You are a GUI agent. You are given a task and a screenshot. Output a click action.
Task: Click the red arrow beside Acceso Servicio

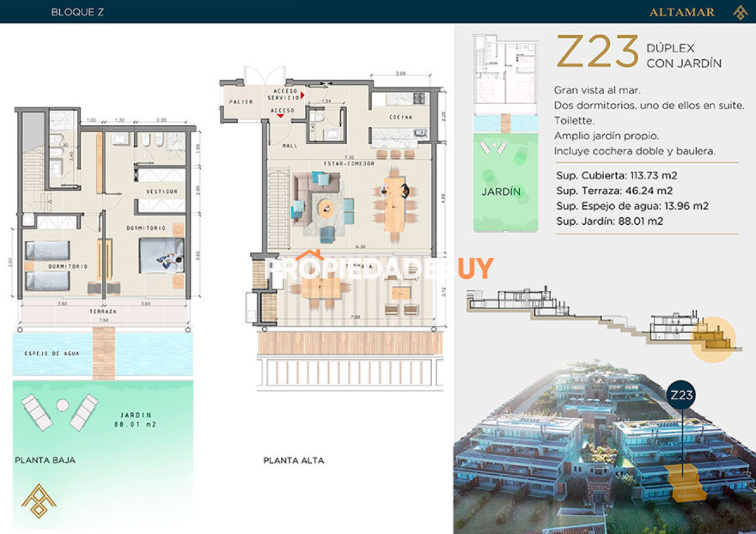click(303, 94)
